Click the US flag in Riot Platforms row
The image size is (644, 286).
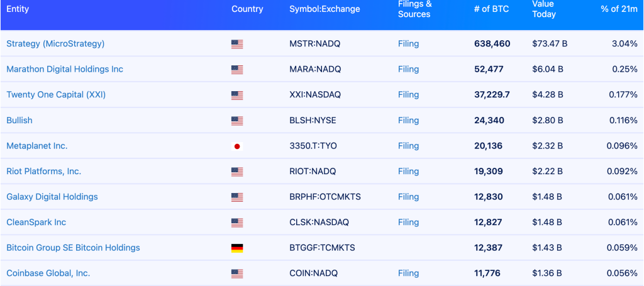click(x=237, y=172)
